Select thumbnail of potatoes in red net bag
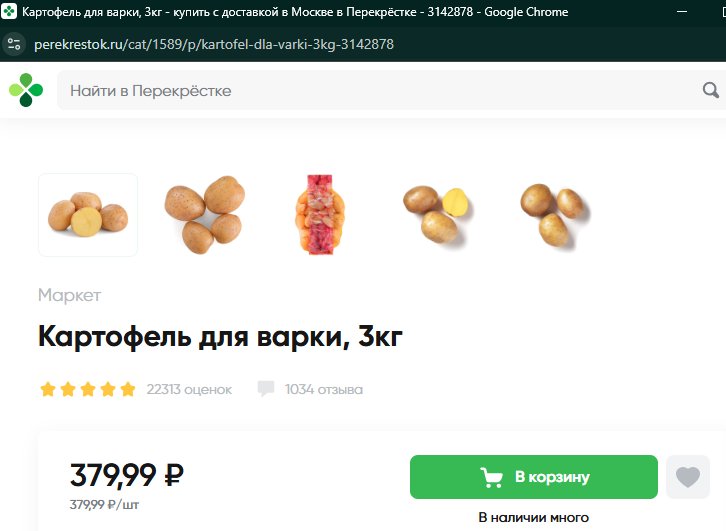Viewport: 726px width, 531px height. [320, 214]
